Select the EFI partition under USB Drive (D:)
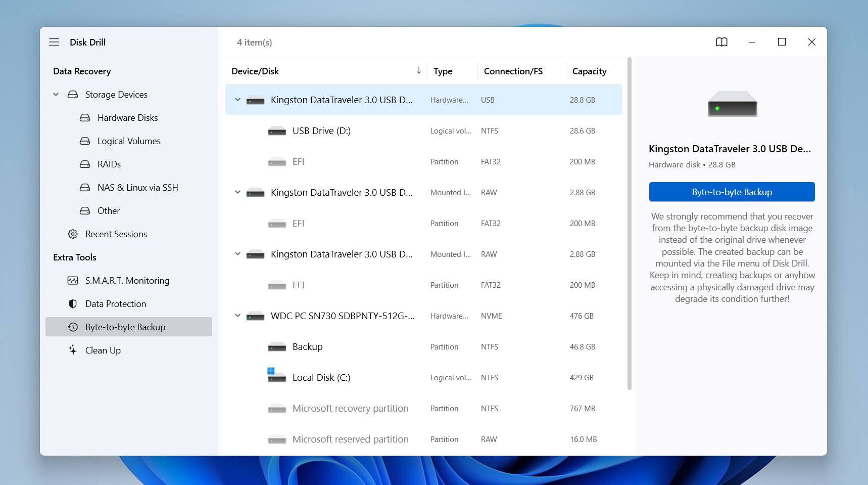Viewport: 868px width, 485px height. pos(423,162)
